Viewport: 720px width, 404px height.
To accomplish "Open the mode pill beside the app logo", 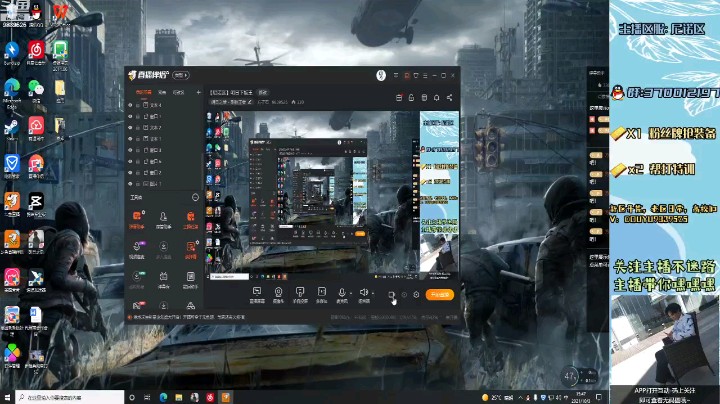I will click(181, 75).
